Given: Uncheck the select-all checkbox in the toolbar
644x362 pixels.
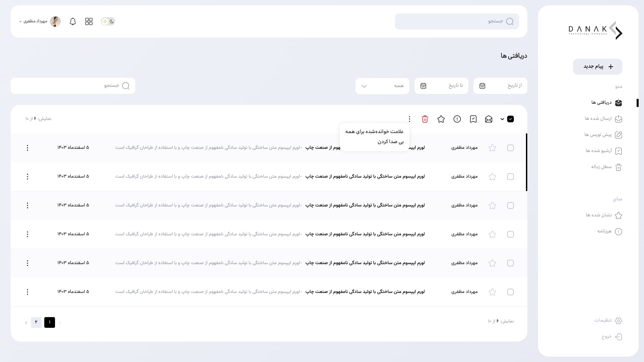Looking at the screenshot, I should pyautogui.click(x=511, y=119).
